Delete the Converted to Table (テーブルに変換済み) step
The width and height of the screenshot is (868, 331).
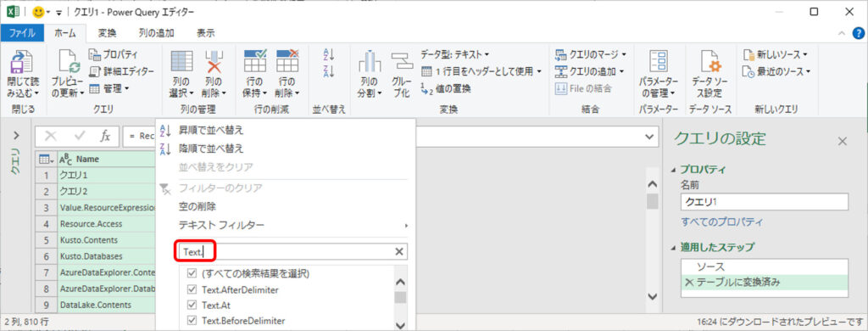click(689, 283)
